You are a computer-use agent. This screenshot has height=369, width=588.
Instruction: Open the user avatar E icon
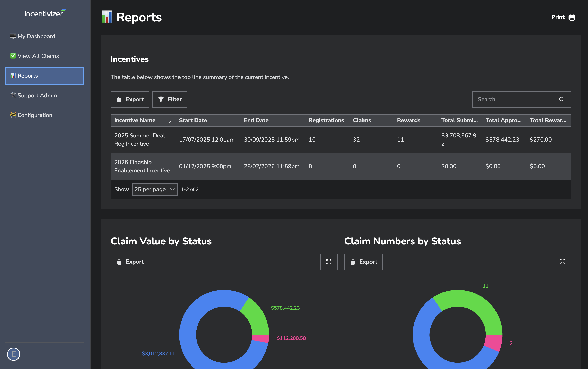tap(13, 354)
